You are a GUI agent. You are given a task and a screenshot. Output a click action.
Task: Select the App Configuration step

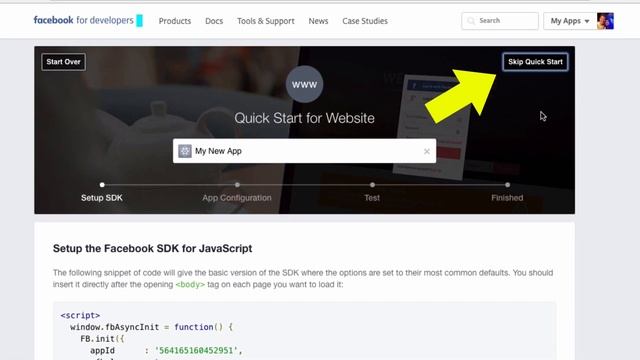(x=237, y=193)
